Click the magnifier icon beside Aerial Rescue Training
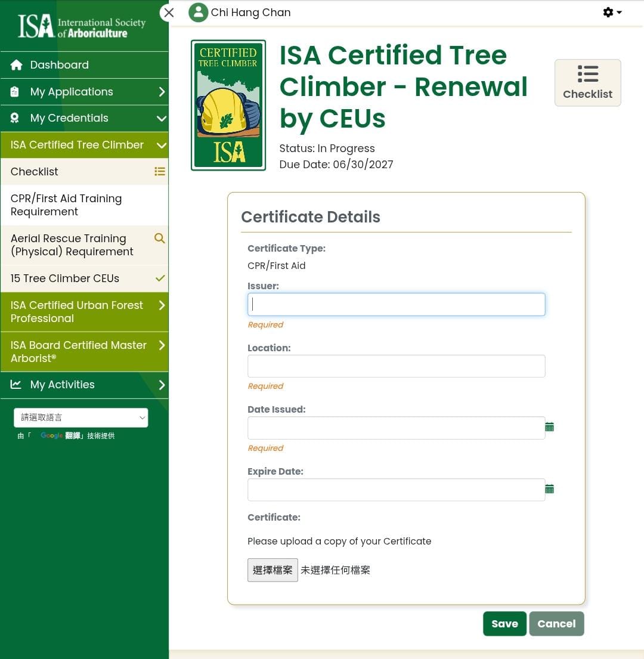This screenshot has width=644, height=659. tap(159, 239)
